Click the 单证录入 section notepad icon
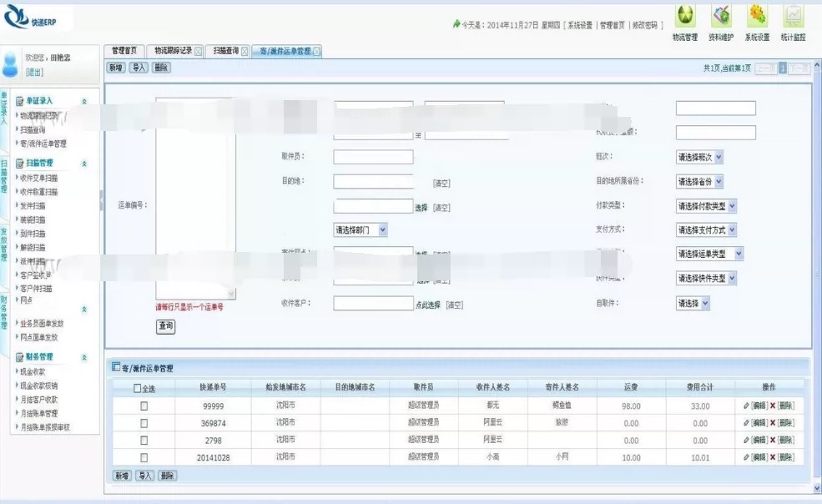Image resolution: width=822 pixels, height=504 pixels. (19, 101)
